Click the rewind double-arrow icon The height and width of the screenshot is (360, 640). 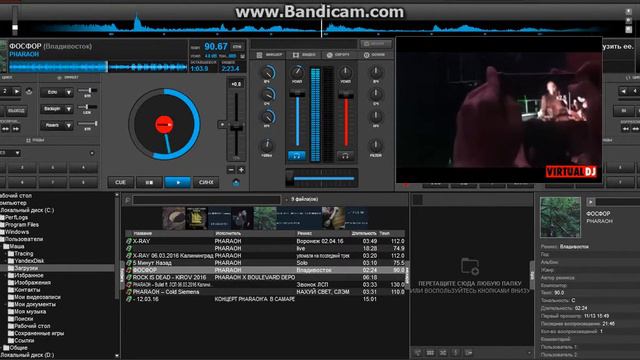point(5,129)
